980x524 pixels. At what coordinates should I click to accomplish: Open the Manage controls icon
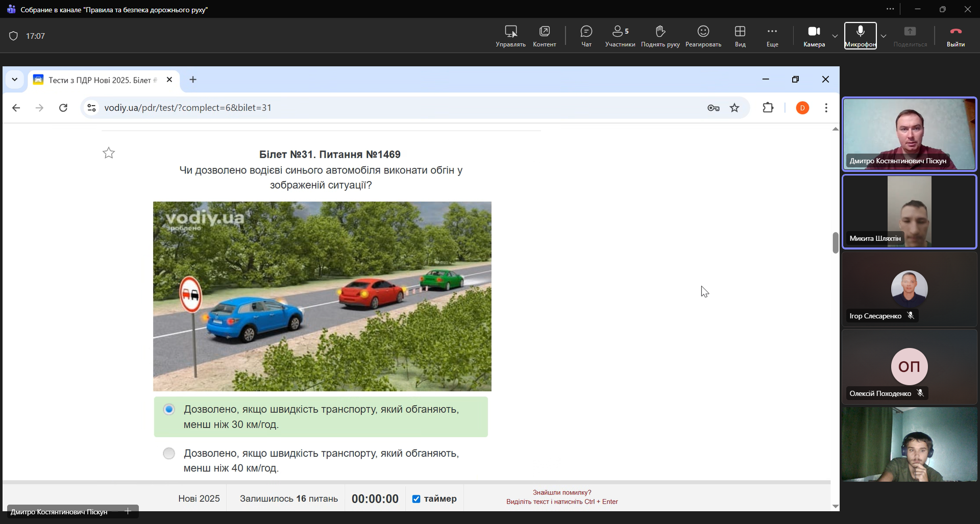click(x=510, y=36)
